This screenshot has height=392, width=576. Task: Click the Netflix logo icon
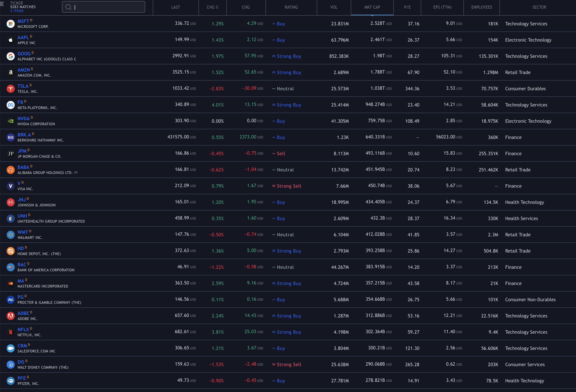click(x=11, y=332)
